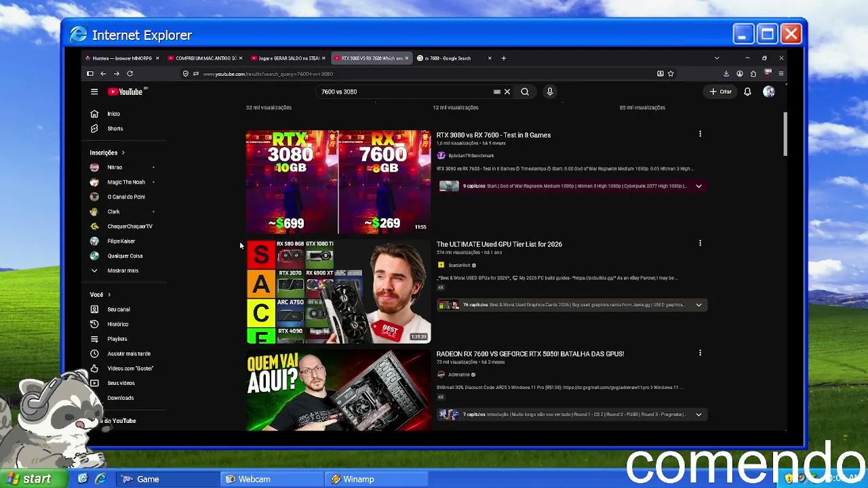
Task: Open the browser downloads arrow
Action: pyautogui.click(x=726, y=73)
